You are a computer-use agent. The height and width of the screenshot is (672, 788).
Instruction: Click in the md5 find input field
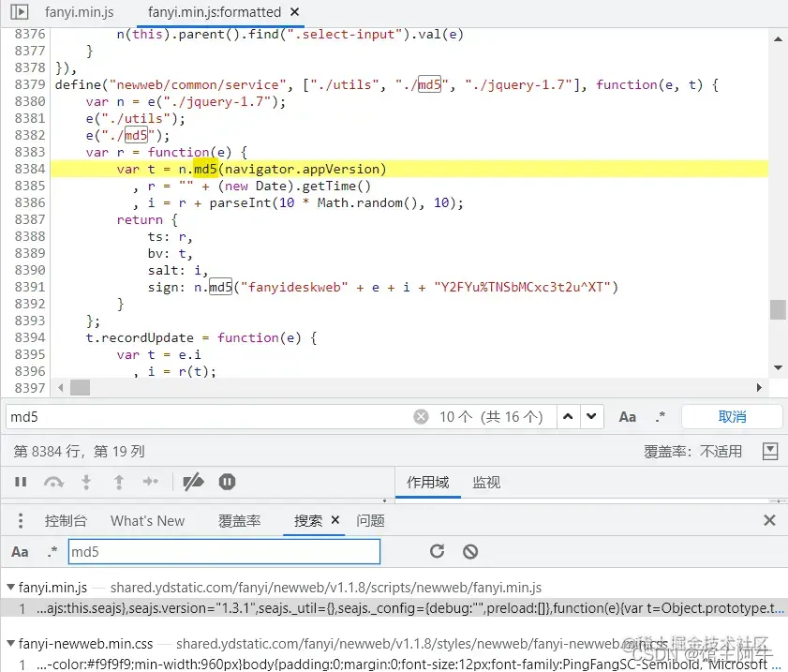tap(209, 417)
